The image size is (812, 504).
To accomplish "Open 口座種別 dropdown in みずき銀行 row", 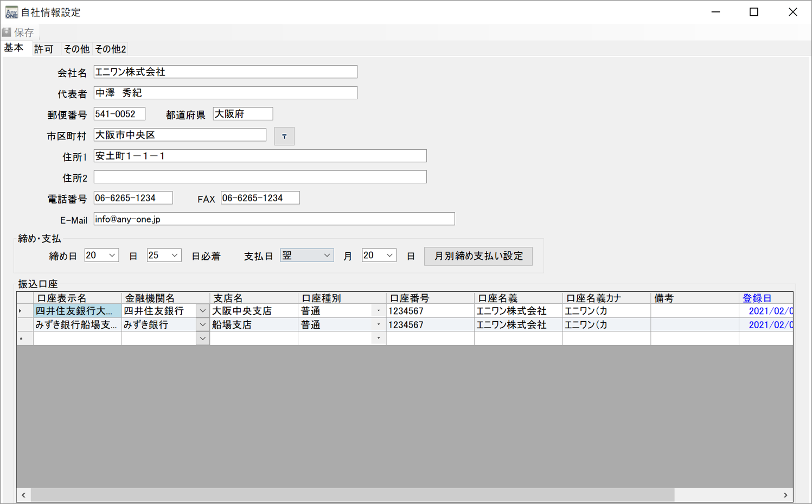I will pos(378,324).
